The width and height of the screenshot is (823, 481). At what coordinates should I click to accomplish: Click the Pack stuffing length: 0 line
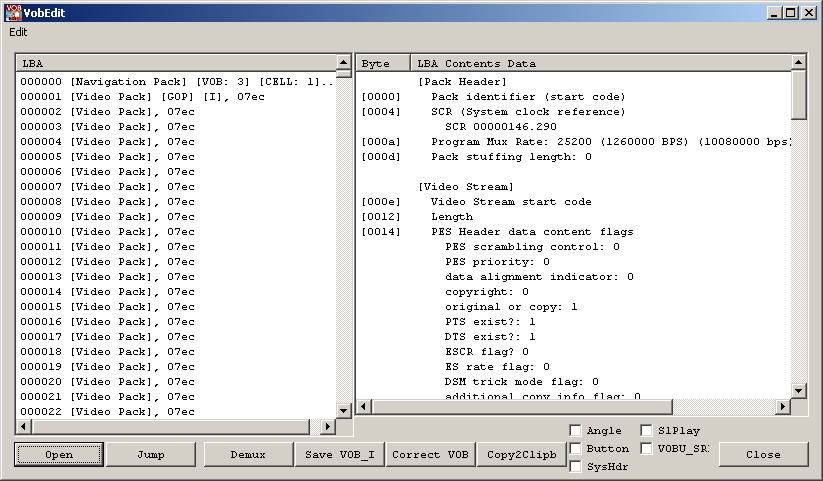[511, 157]
